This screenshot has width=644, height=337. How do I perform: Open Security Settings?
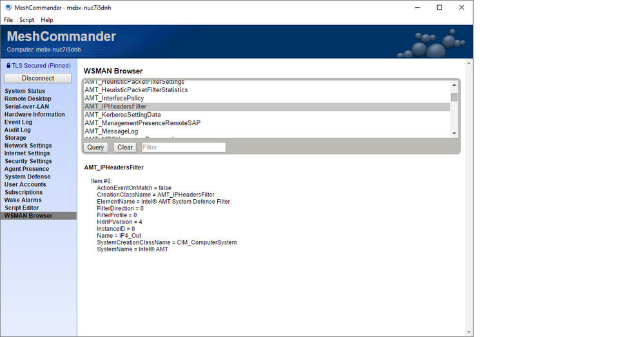tap(28, 161)
